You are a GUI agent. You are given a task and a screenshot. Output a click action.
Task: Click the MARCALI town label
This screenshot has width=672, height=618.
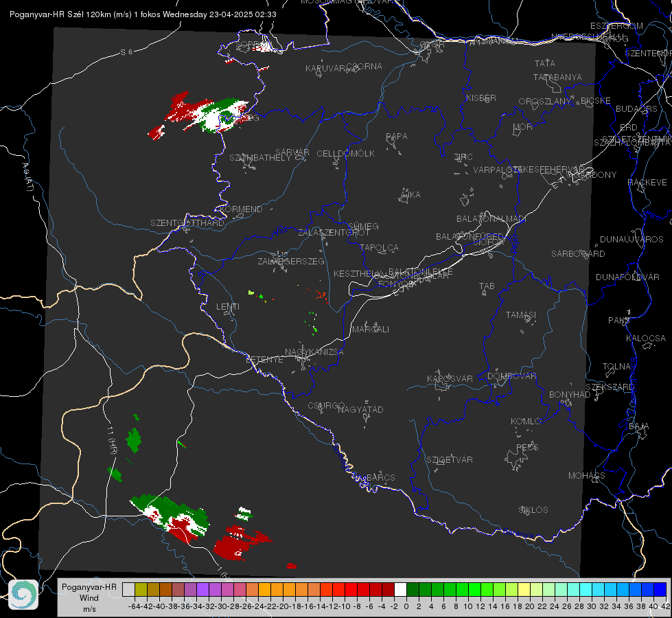coord(370,330)
